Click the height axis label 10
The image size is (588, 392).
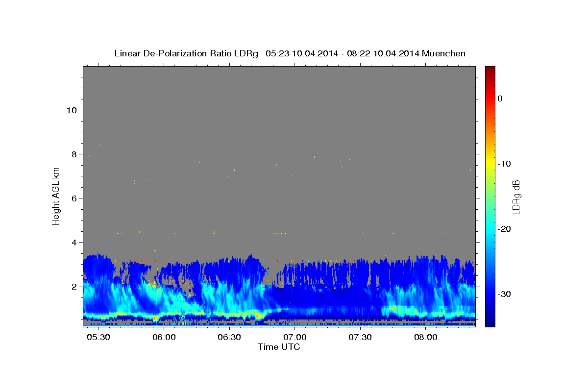coord(72,110)
